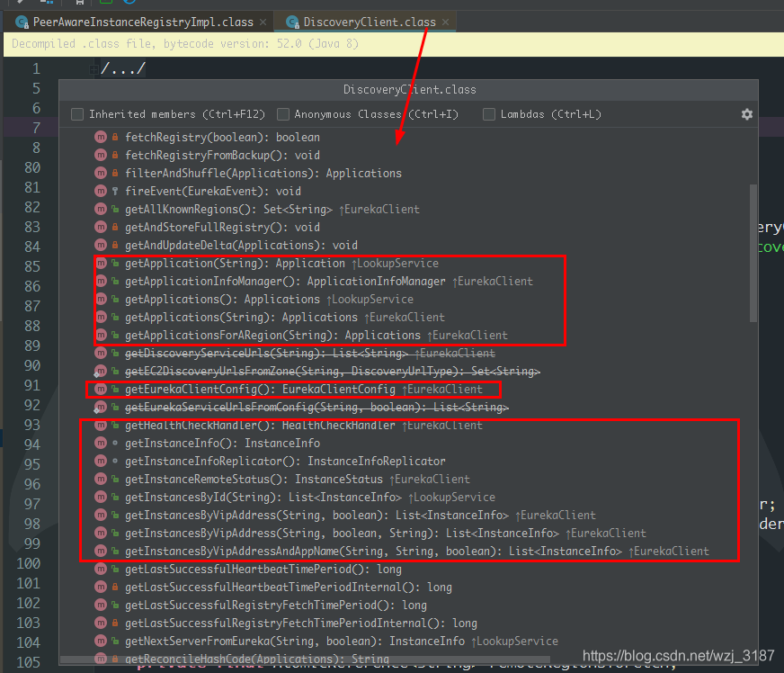This screenshot has height=673, width=784.
Task: Select getApplications(String): Applications entry
Action: click(x=285, y=318)
